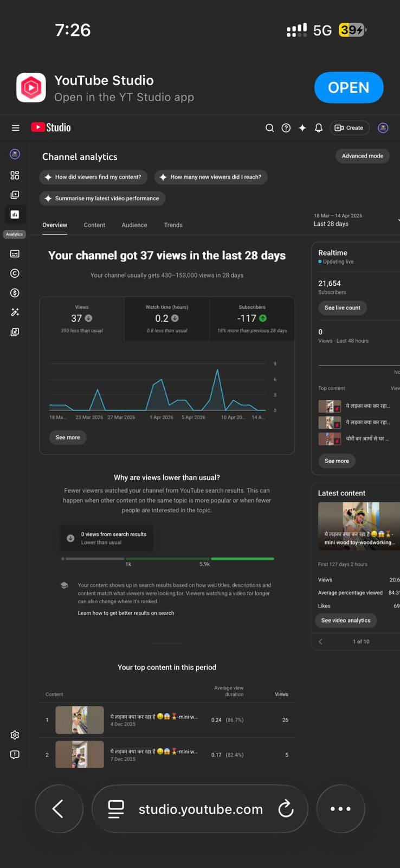Click the search magnifier icon
400x868 pixels.
pyautogui.click(x=269, y=128)
